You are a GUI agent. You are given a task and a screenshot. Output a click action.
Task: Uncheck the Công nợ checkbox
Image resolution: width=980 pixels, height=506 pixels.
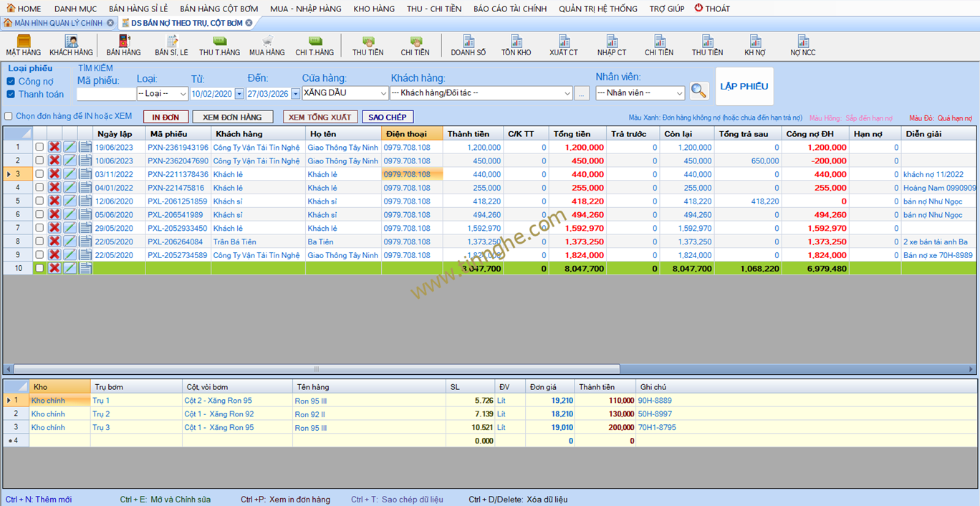[11, 82]
